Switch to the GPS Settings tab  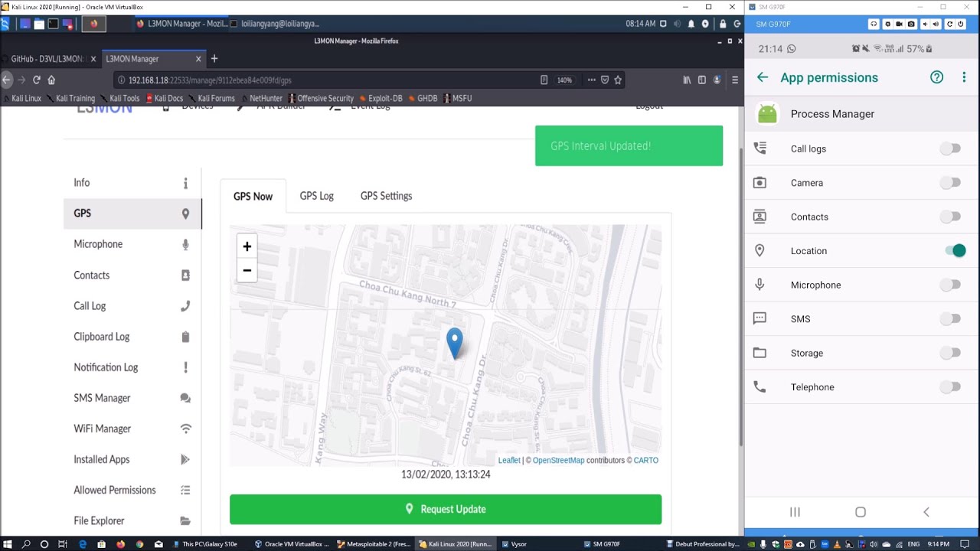pyautogui.click(x=386, y=196)
